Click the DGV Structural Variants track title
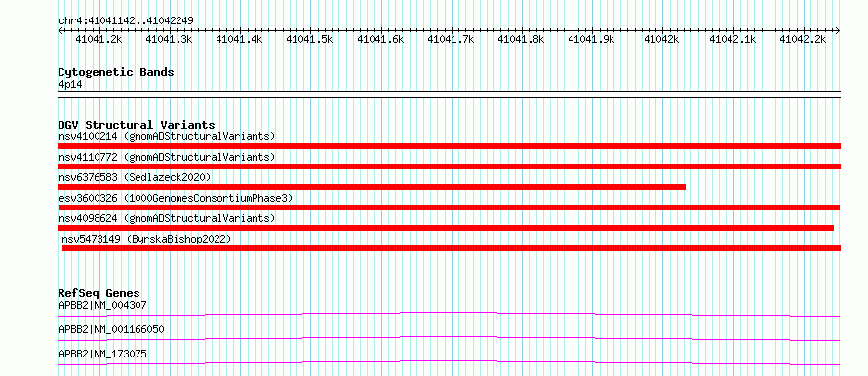Screen dimensions: 868x376 137,125
